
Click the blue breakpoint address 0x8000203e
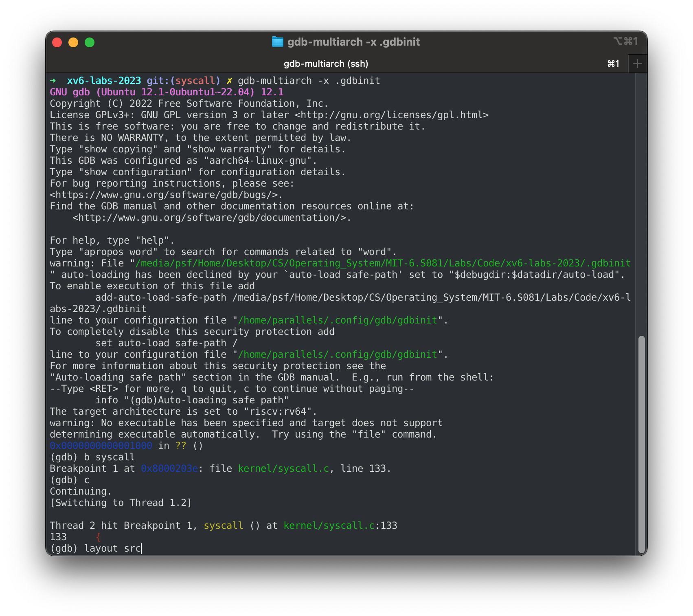[x=170, y=468]
